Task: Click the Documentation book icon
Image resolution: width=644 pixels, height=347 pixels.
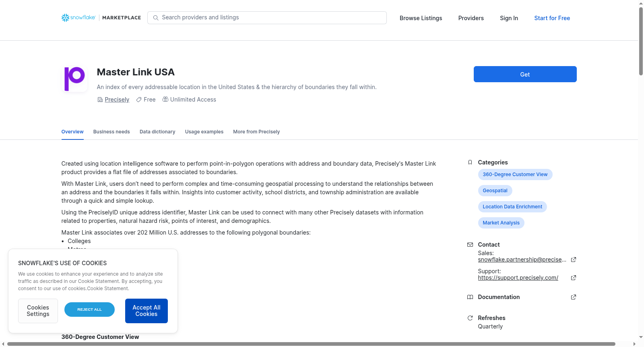Action: (x=470, y=297)
